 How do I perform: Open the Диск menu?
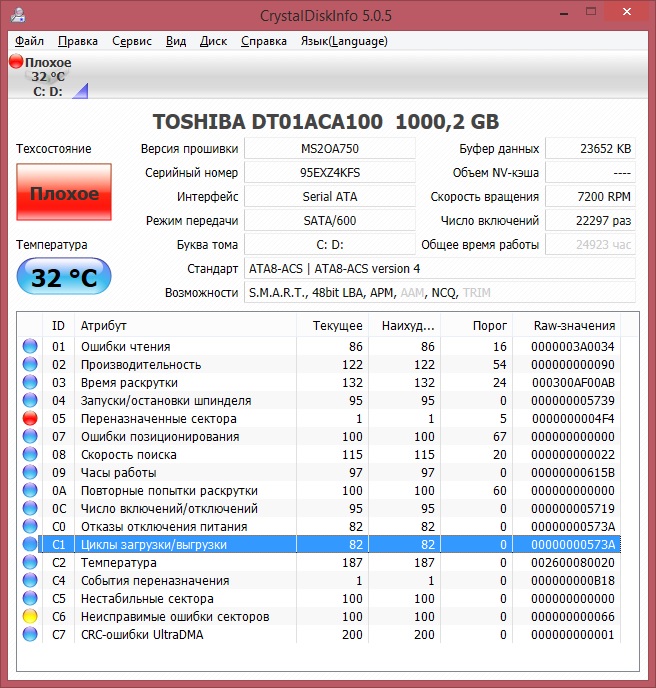[213, 41]
